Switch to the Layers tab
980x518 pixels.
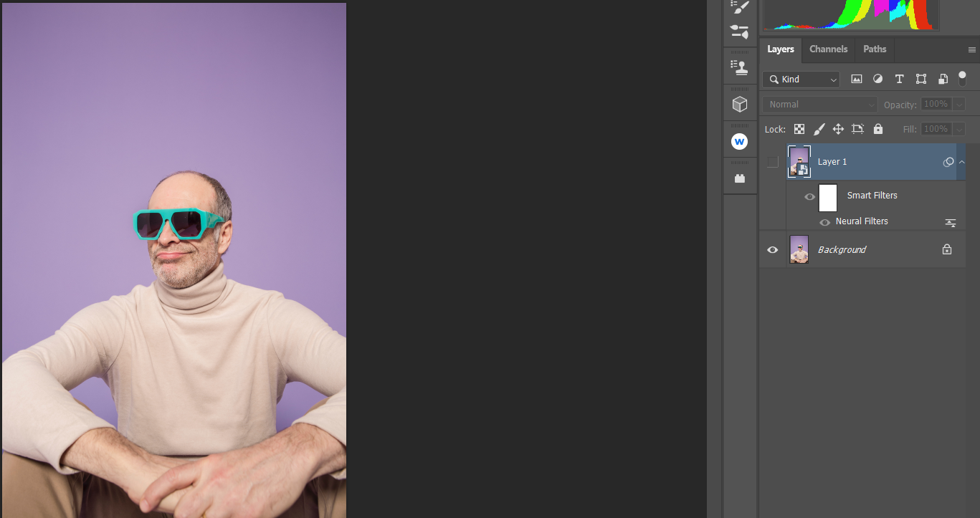781,49
